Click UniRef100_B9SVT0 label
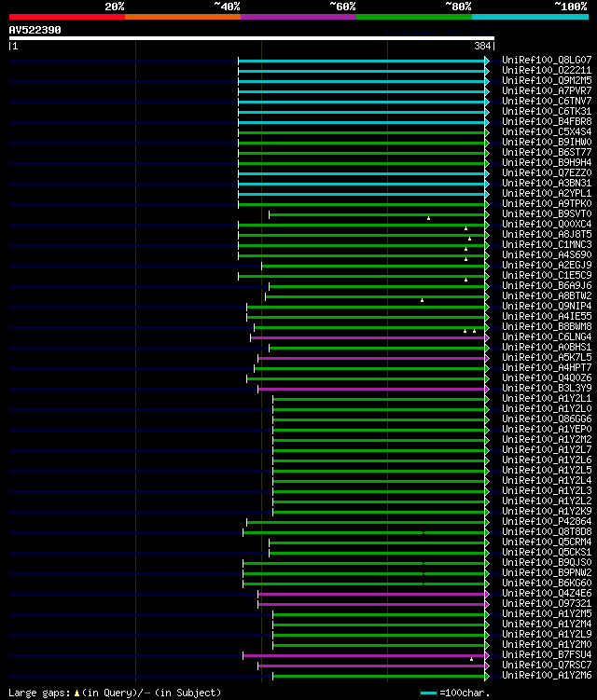This screenshot has width=597, height=700. pyautogui.click(x=547, y=213)
